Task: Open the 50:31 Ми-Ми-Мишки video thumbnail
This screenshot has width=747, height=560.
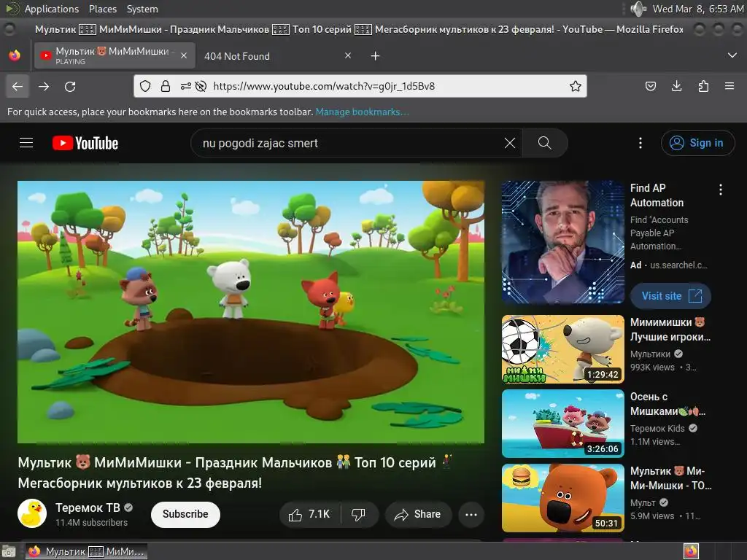Action: click(562, 497)
